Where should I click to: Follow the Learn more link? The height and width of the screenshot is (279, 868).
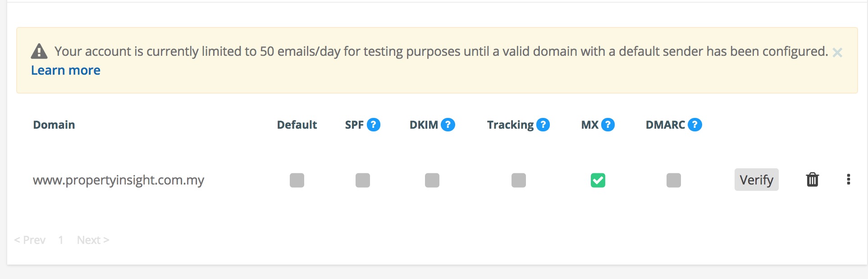[66, 70]
